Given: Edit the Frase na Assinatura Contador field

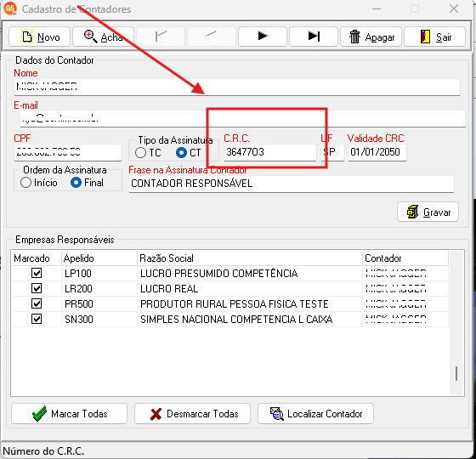Looking at the screenshot, I should coord(292,184).
